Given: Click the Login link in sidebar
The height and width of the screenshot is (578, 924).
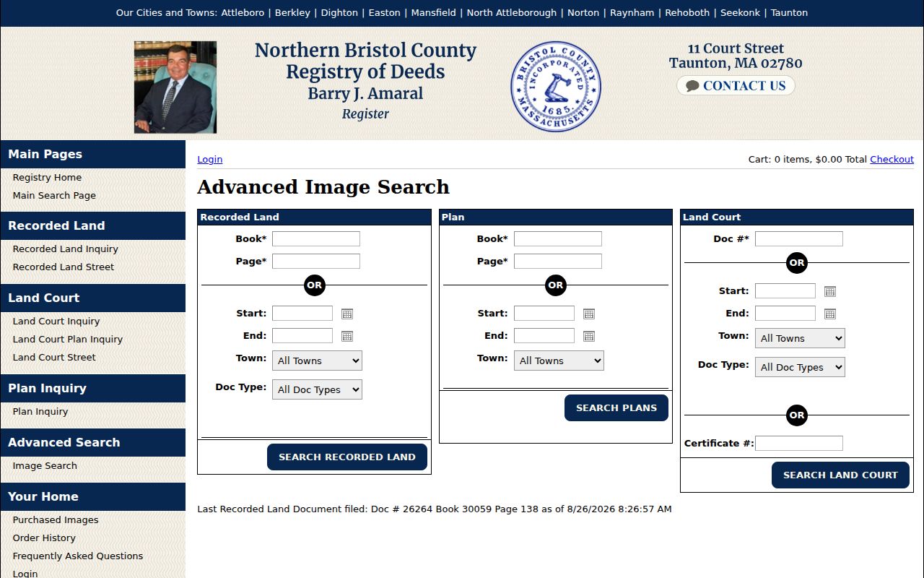Looking at the screenshot, I should coord(25,573).
